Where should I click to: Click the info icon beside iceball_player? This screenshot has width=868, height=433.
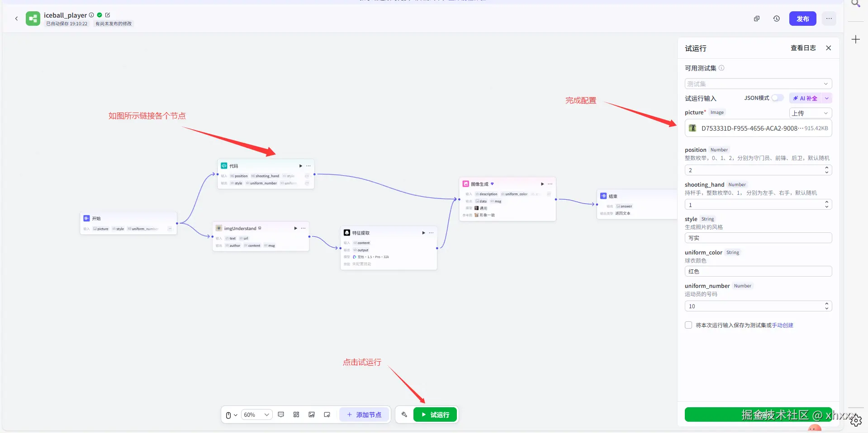point(91,15)
